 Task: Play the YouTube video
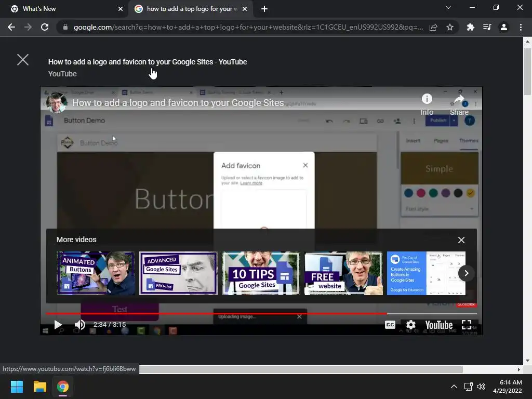coord(58,325)
